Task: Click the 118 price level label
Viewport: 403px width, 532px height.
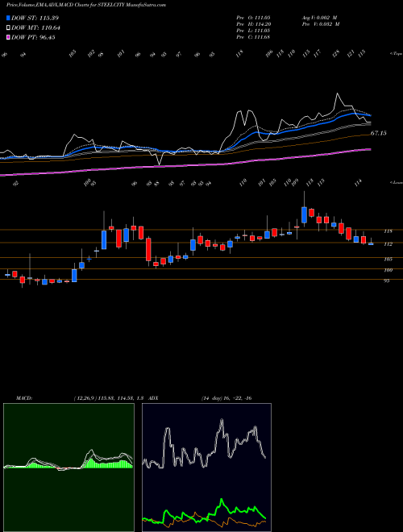Action: point(388,231)
